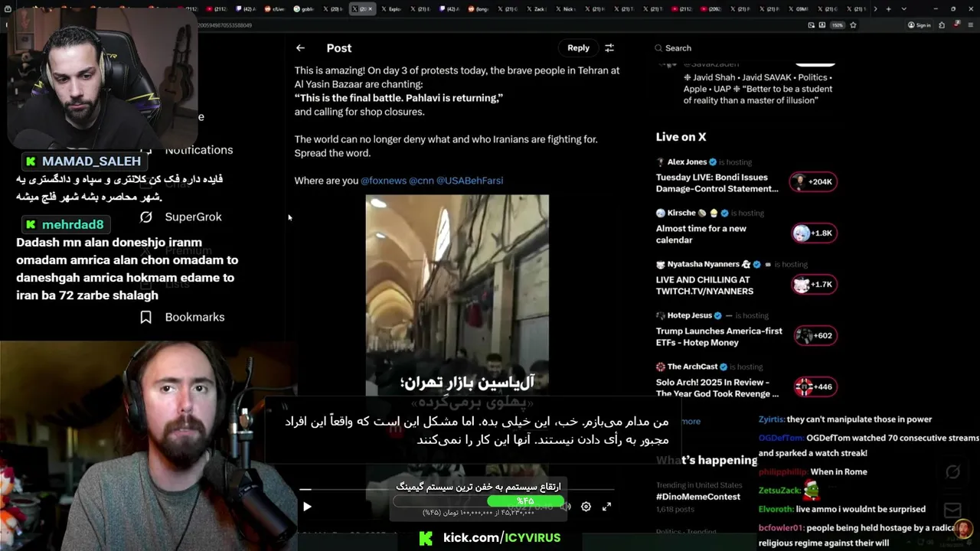980x551 pixels.
Task: Expand the list all tabs dropdown
Action: click(904, 9)
